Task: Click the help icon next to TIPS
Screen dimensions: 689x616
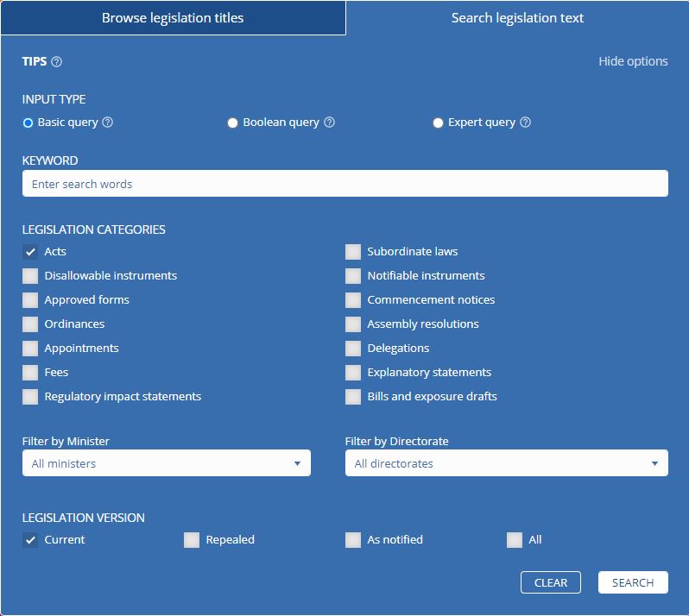Action: (x=57, y=62)
